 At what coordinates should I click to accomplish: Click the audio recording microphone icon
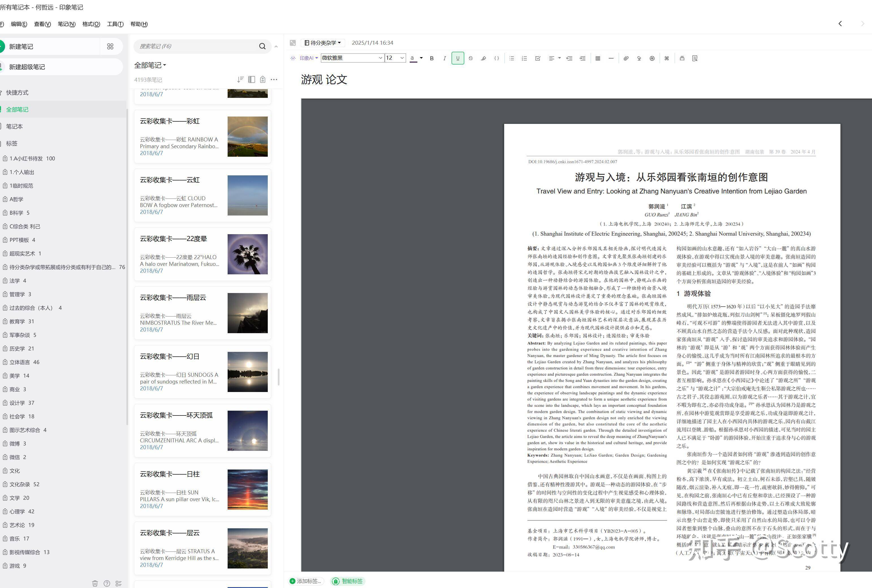[x=639, y=58]
